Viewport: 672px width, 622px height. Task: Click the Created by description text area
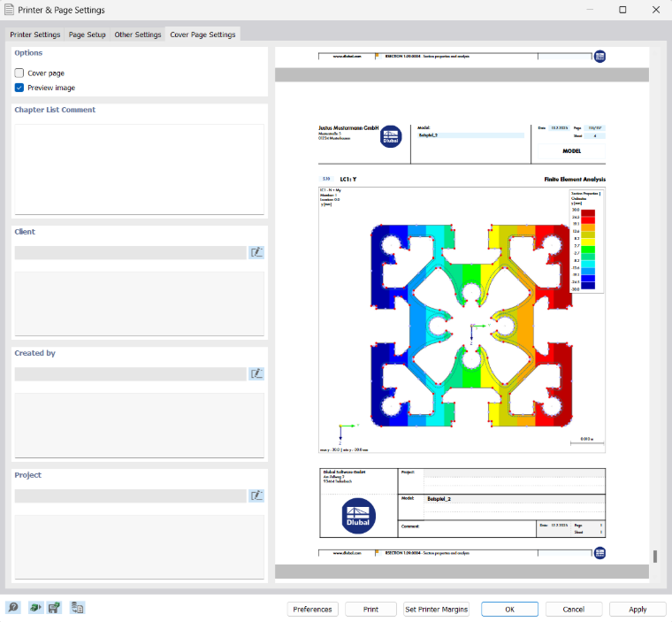140,426
